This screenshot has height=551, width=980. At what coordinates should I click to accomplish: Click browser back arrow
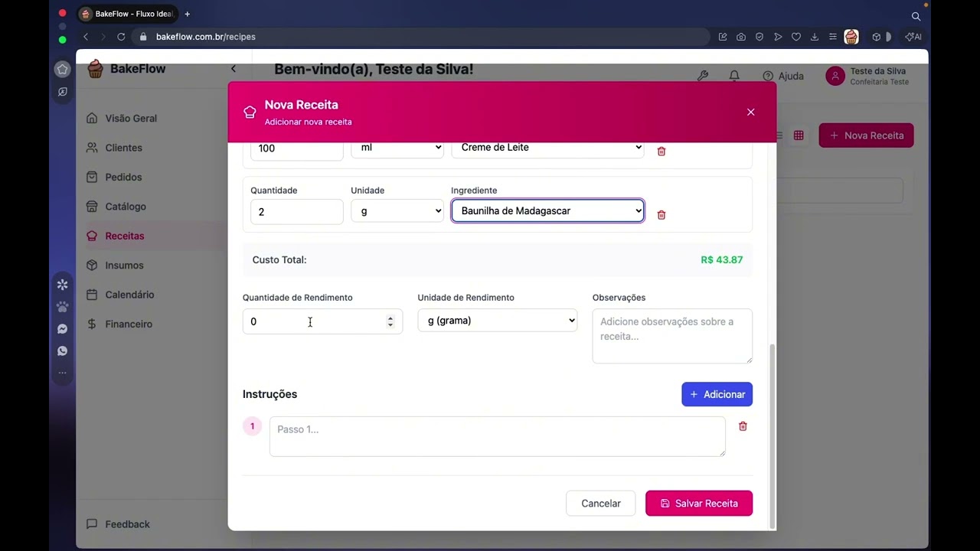pos(86,37)
